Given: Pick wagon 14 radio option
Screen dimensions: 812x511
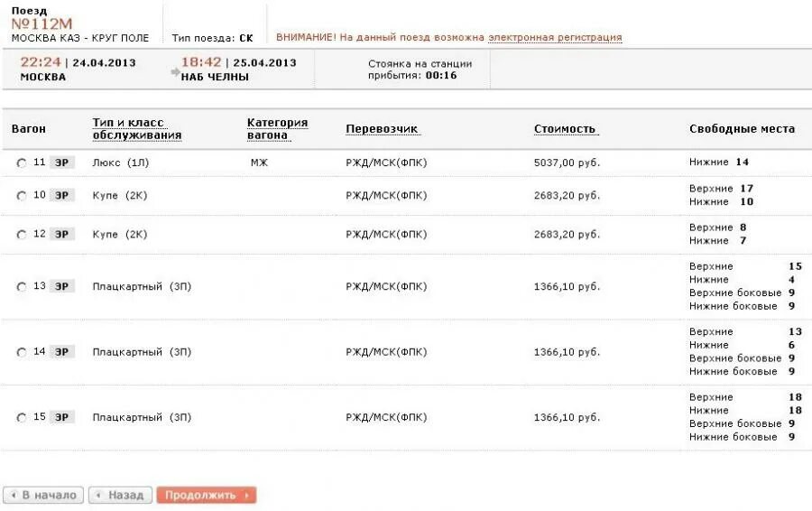Looking at the screenshot, I should click(x=22, y=353).
